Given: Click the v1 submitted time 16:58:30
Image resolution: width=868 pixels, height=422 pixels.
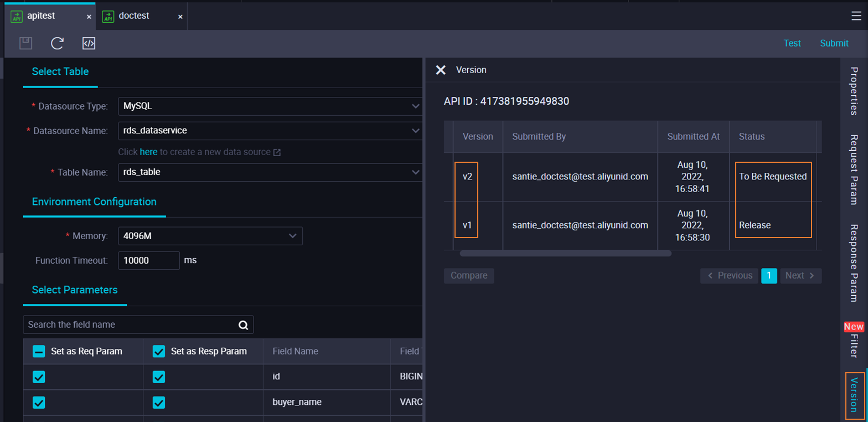Looking at the screenshot, I should click(x=694, y=238).
